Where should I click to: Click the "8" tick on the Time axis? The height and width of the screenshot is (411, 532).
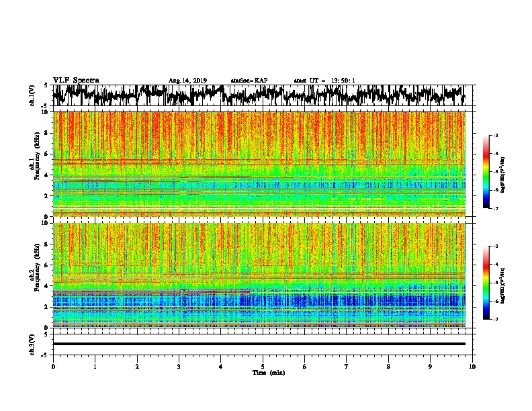(388, 367)
